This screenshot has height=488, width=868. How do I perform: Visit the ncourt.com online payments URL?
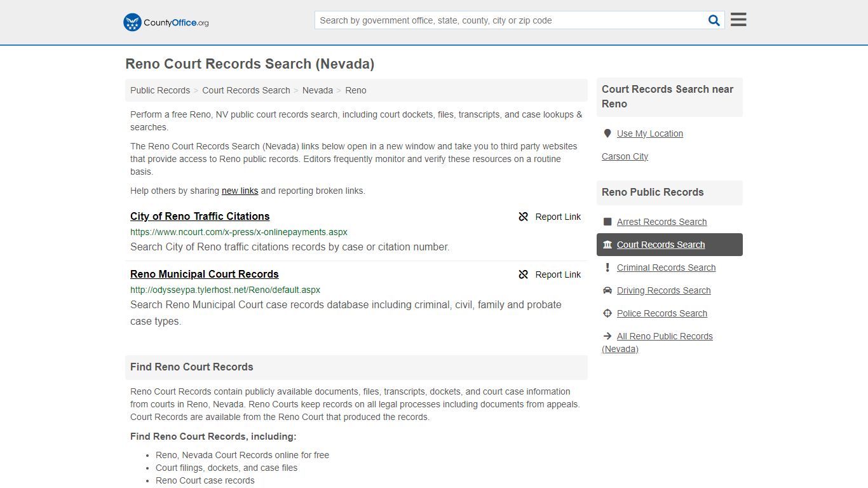tap(239, 232)
